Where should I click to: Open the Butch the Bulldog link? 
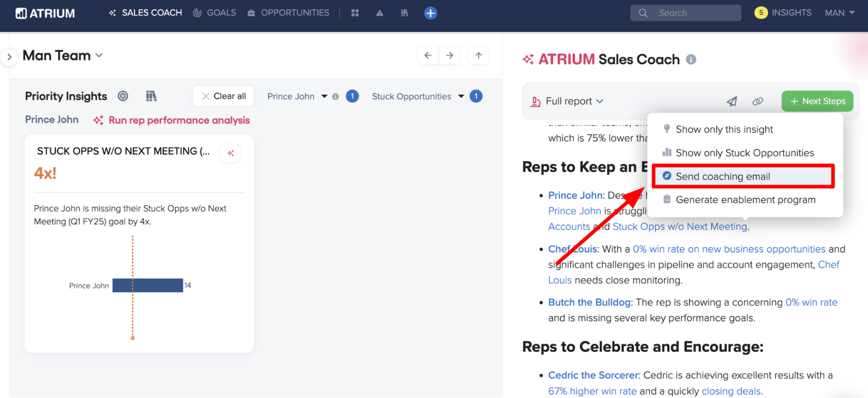click(x=589, y=303)
